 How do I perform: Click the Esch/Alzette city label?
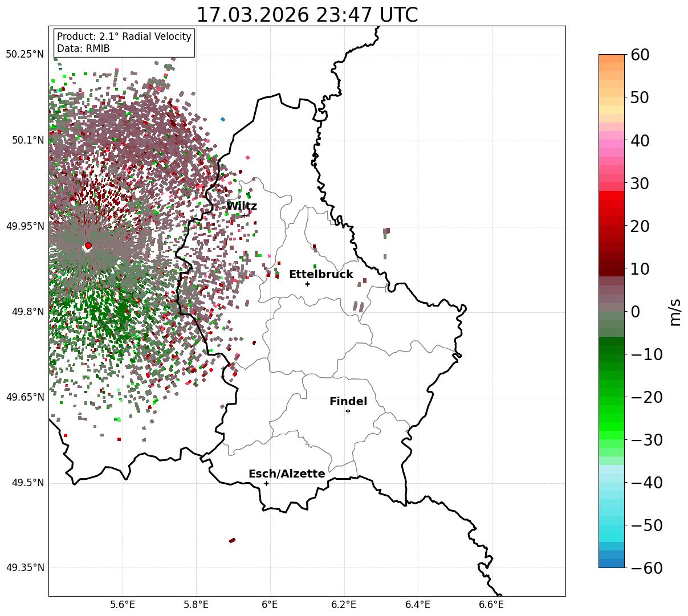287,474
